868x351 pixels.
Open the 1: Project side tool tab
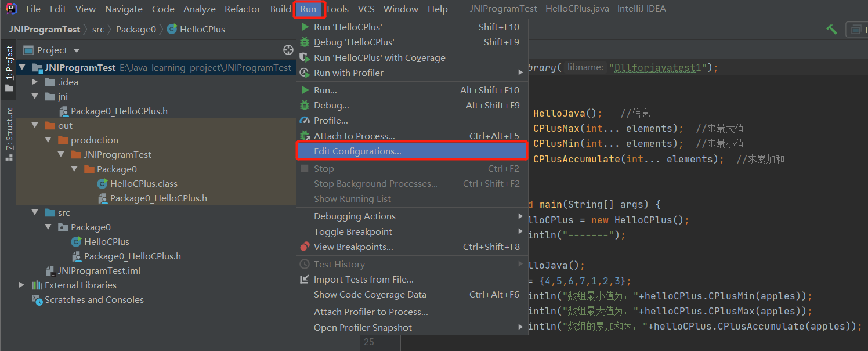point(9,69)
